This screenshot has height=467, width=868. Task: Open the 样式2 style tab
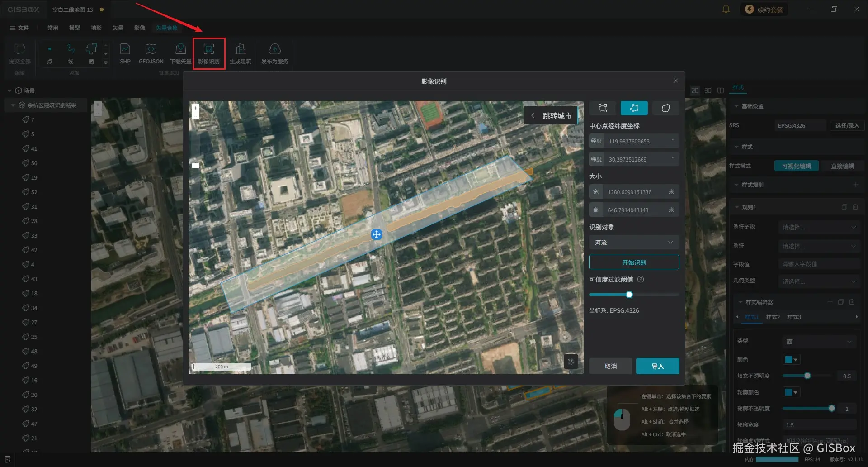click(773, 317)
